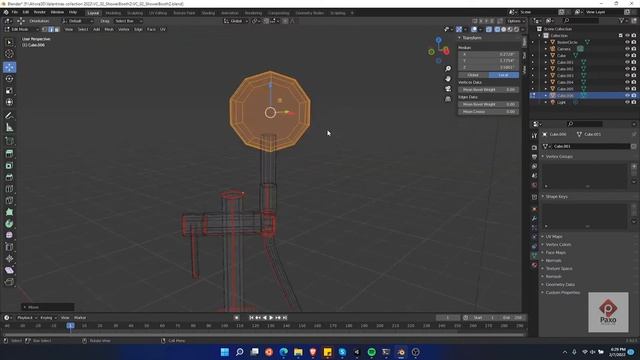Select the Transform tool

[x=9, y=102]
